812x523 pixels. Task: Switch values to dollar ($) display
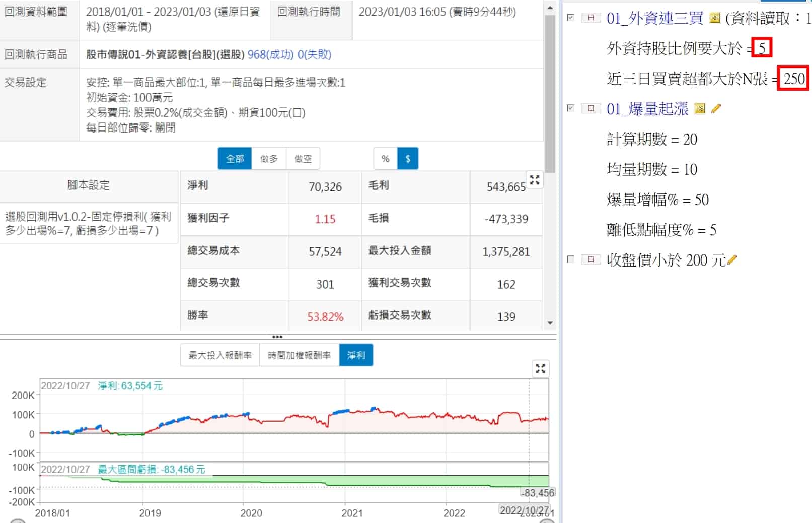click(408, 159)
